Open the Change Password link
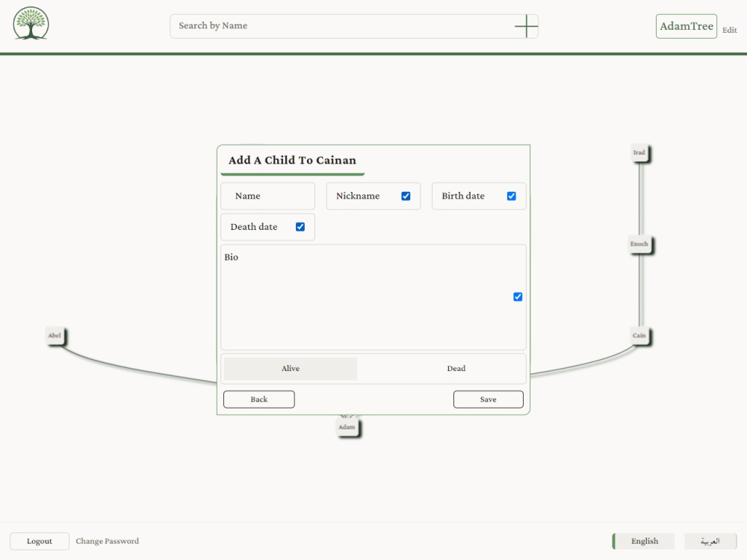The height and width of the screenshot is (560, 747). (x=107, y=541)
